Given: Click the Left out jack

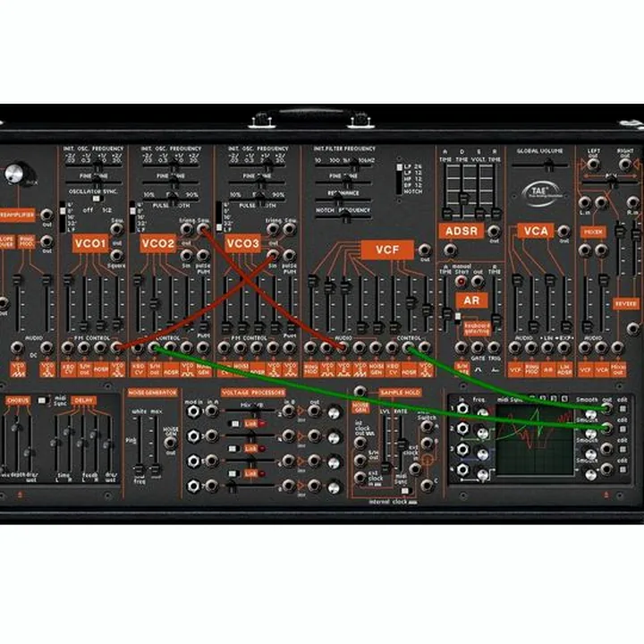Looking at the screenshot, I should [x=593, y=165].
